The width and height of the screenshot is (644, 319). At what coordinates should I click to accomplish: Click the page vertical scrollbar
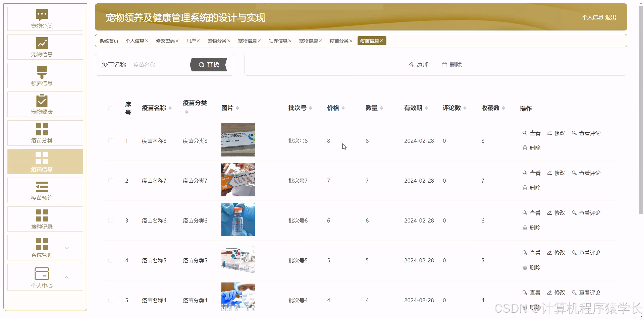[641, 109]
